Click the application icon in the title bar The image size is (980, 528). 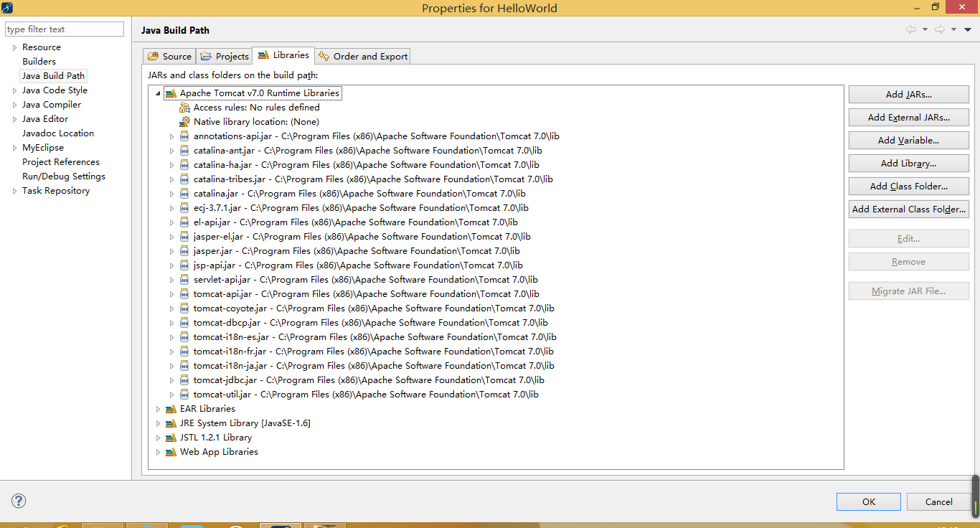[8, 7]
